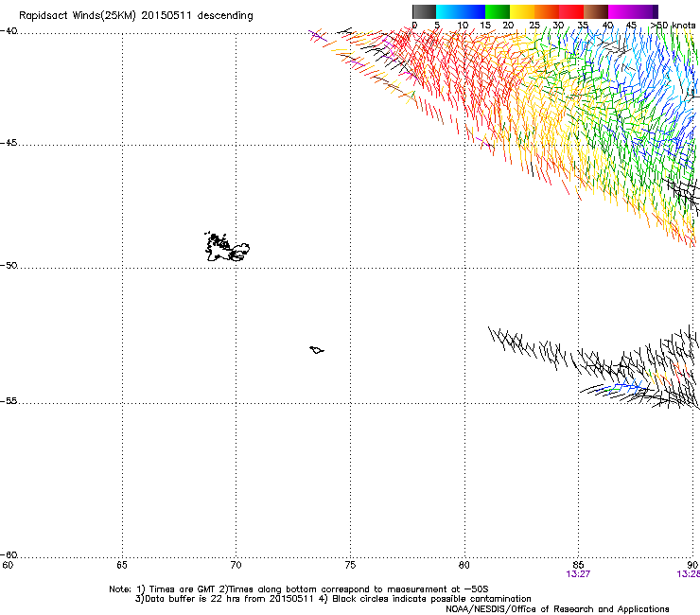Click the purple 13:27 timestamp

(x=578, y=574)
